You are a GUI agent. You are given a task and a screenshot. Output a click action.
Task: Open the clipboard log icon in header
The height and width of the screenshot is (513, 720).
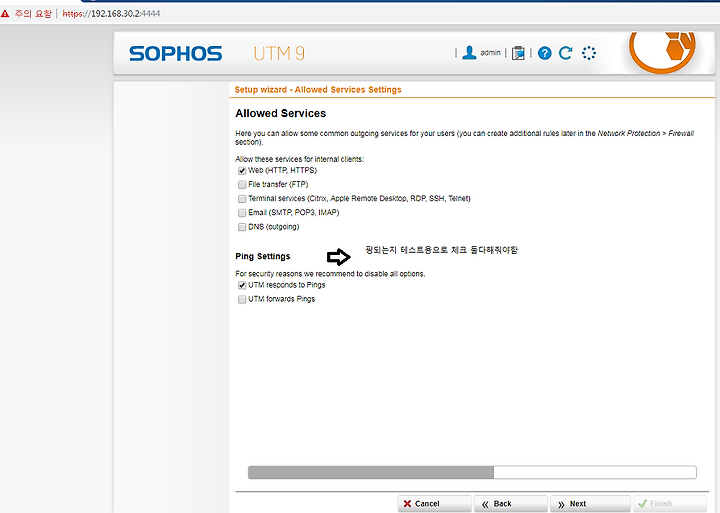tap(518, 53)
